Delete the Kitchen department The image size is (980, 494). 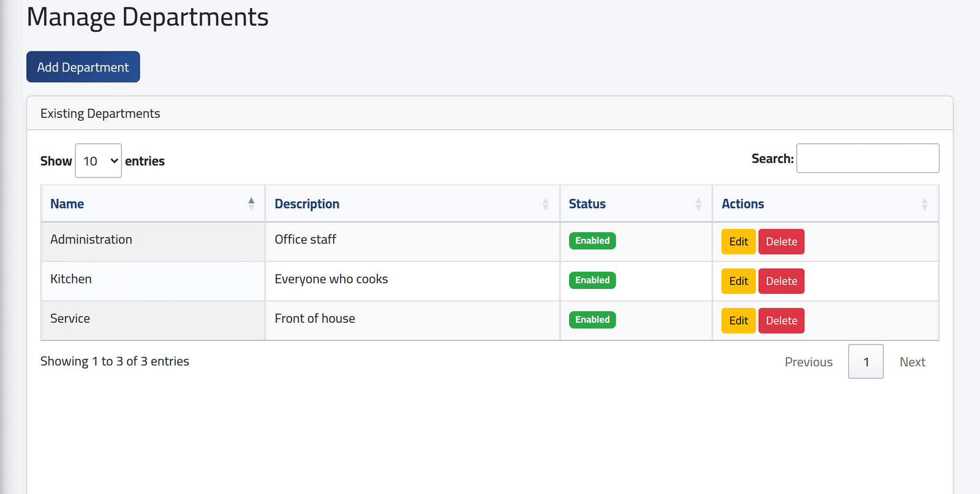(782, 281)
